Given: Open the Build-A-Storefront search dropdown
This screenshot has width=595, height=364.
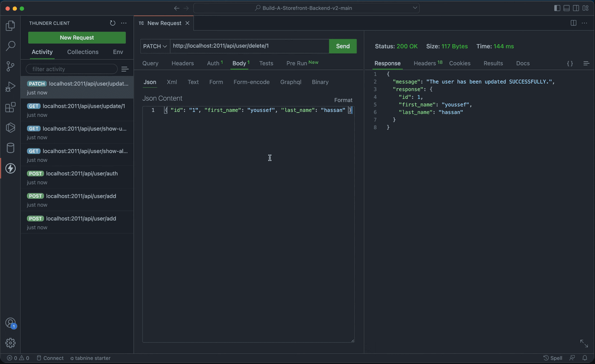Looking at the screenshot, I should tap(415, 8).
